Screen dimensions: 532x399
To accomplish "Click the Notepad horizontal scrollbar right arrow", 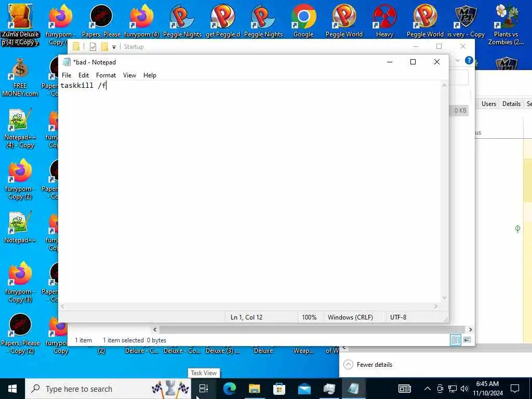I will [436, 307].
